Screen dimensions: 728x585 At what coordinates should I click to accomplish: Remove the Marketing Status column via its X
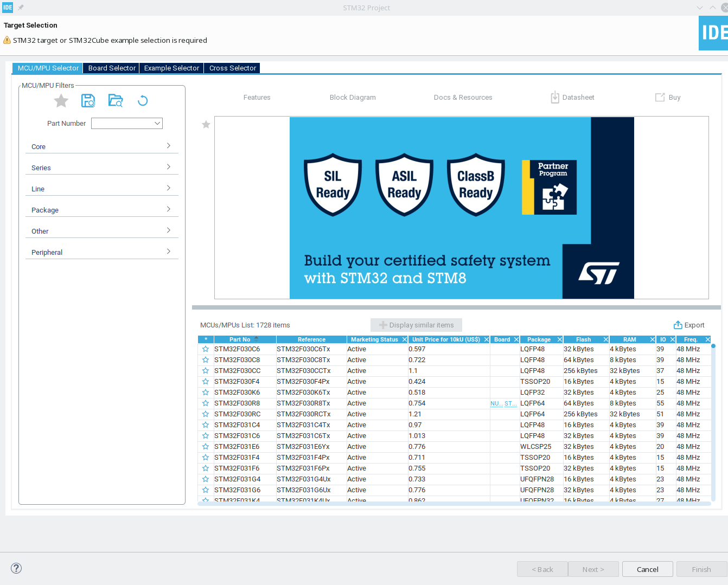click(x=404, y=339)
